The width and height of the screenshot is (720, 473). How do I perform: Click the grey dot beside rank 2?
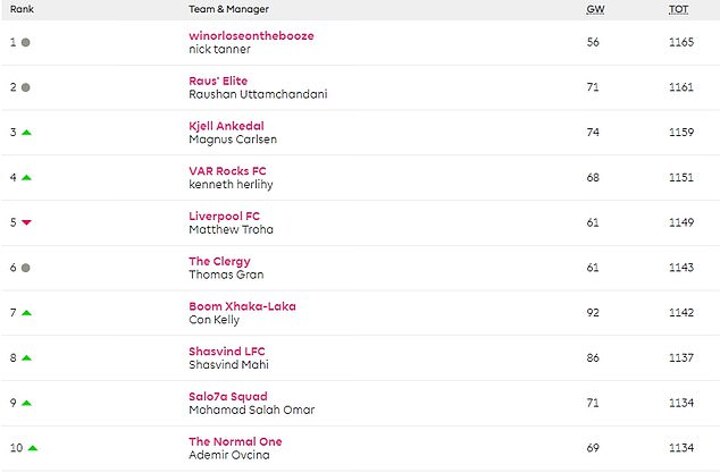[x=26, y=88]
